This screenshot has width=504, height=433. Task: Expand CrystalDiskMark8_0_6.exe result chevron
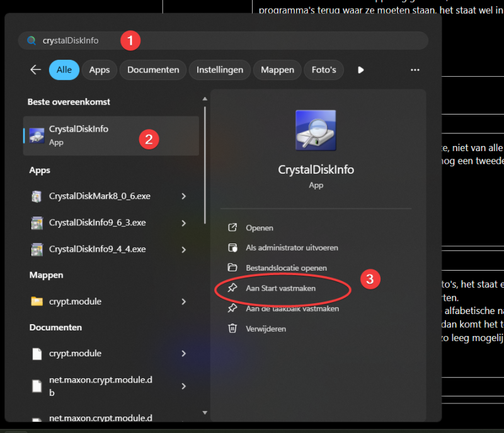(x=183, y=196)
